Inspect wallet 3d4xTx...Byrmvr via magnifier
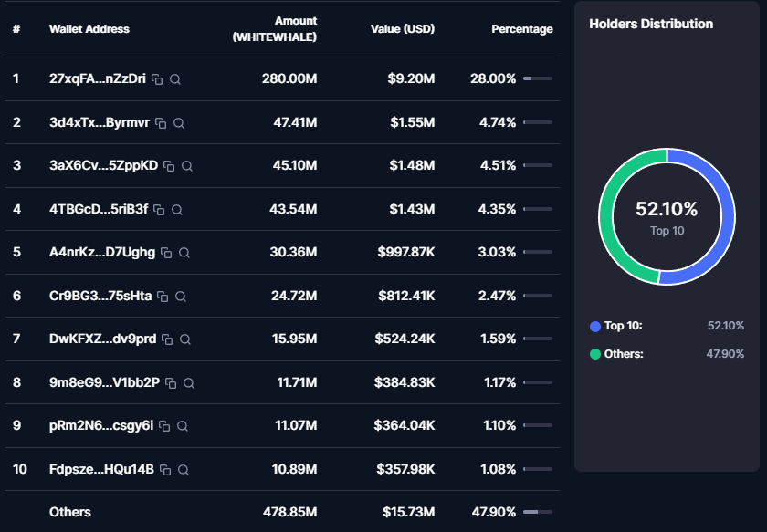Viewport: 767px width, 532px height. [179, 123]
